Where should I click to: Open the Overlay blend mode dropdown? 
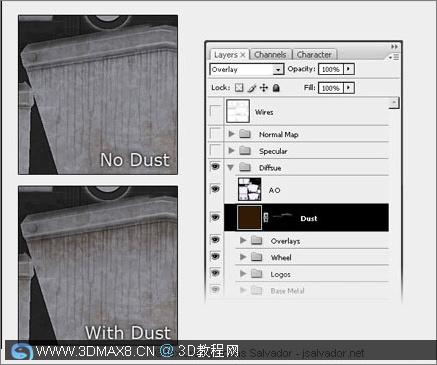coord(277,70)
